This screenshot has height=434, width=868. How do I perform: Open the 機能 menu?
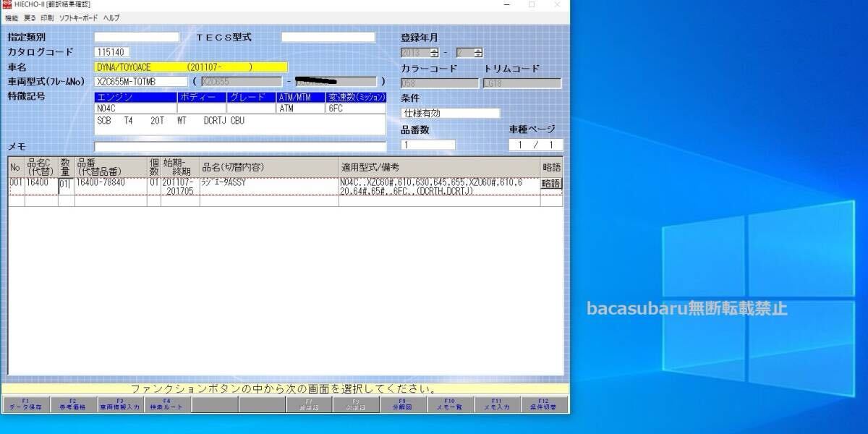coord(11,17)
